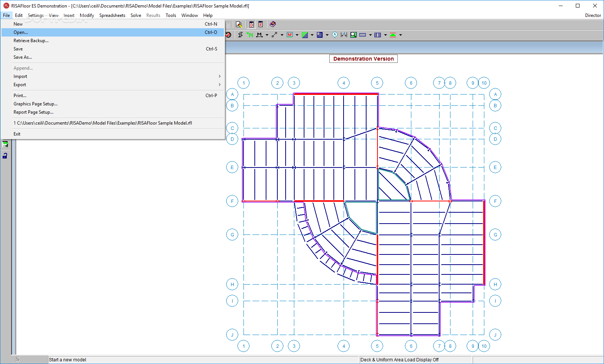Open the Help menu

208,15
